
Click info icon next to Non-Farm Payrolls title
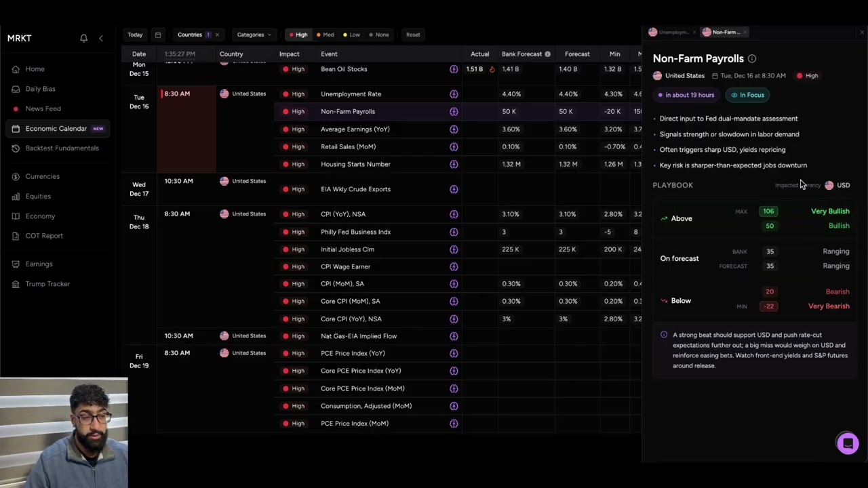(x=752, y=59)
